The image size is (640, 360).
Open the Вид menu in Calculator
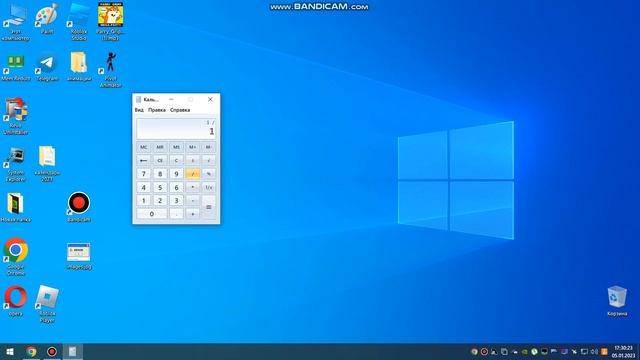point(139,110)
